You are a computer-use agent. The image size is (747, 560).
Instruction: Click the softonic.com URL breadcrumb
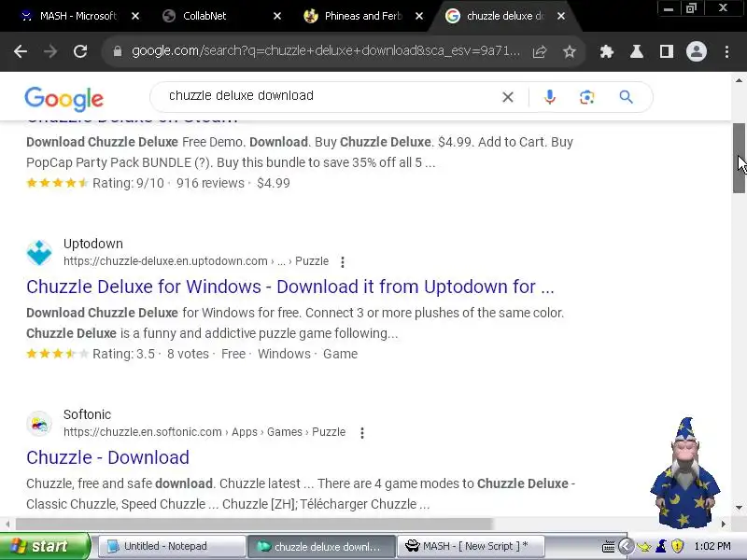(x=204, y=432)
